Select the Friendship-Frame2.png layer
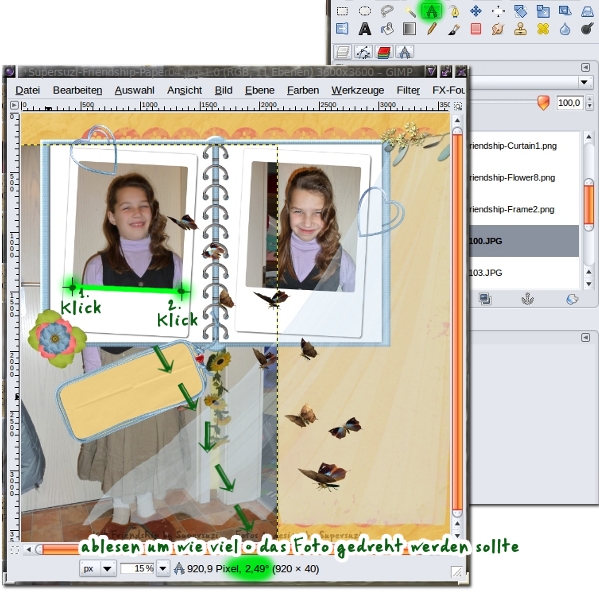The height and width of the screenshot is (600, 599). click(524, 209)
